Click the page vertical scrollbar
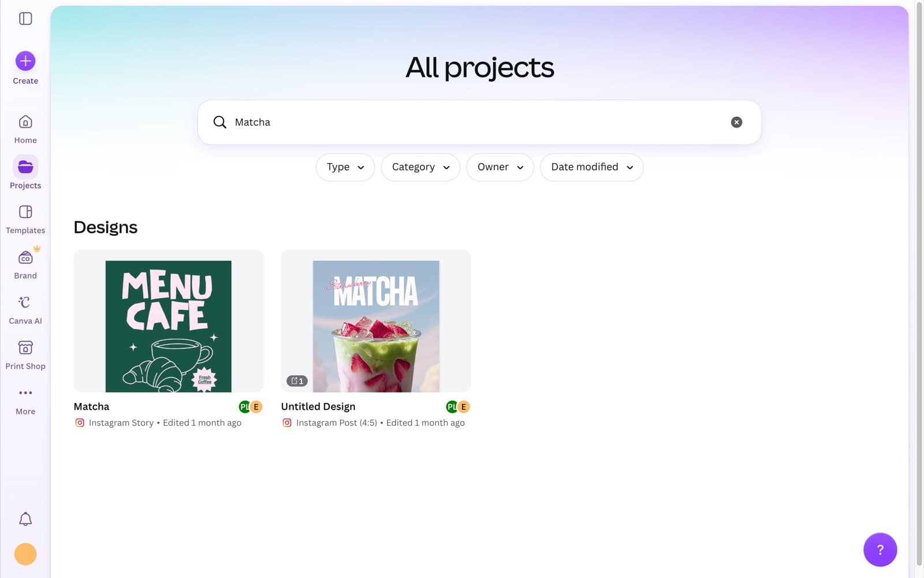The height and width of the screenshot is (578, 924). (919, 283)
